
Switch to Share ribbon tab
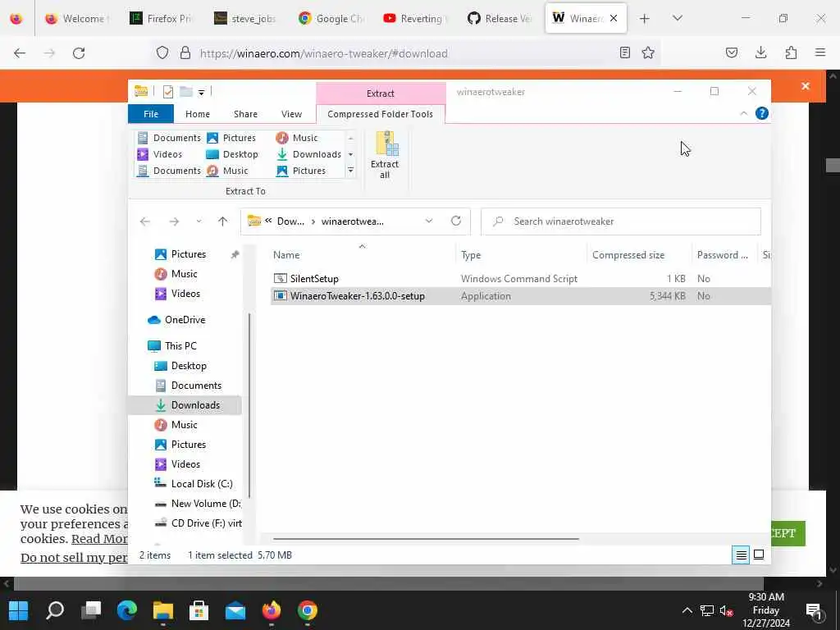(245, 113)
